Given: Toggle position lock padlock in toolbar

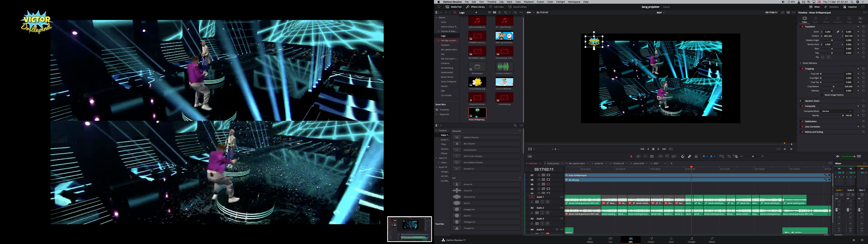Looking at the screenshot, I should coord(696,156).
